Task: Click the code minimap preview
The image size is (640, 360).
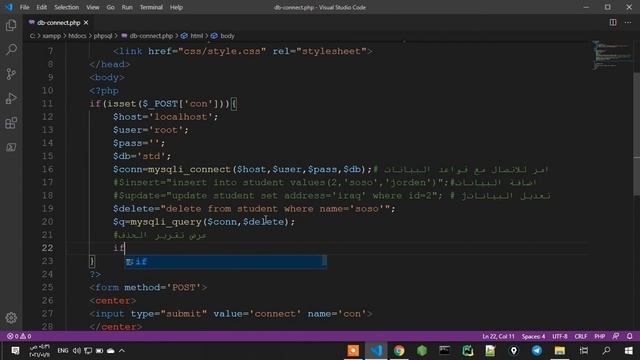Action: click(612, 55)
